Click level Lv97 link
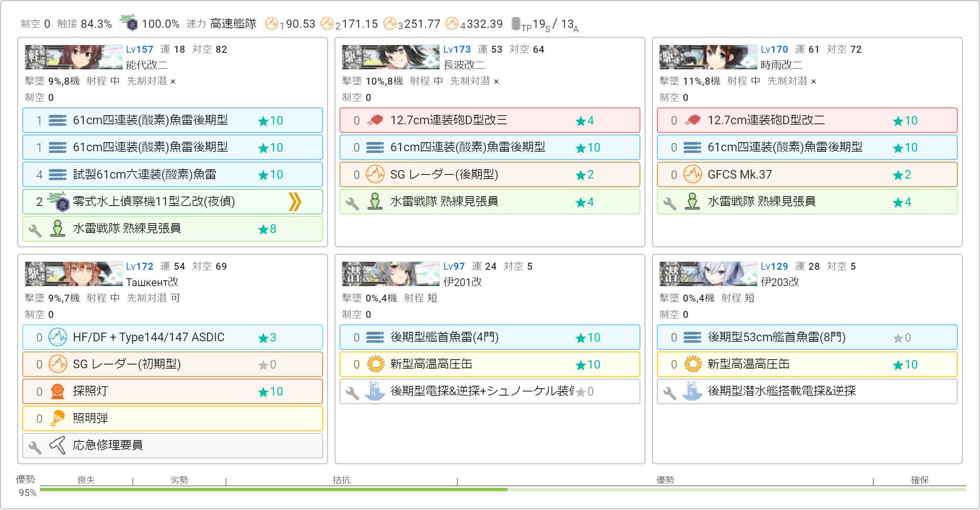 click(454, 266)
